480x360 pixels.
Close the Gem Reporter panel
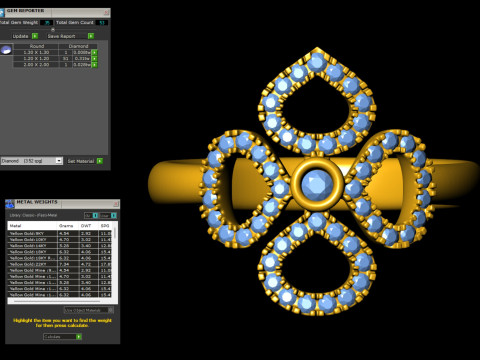106,12
